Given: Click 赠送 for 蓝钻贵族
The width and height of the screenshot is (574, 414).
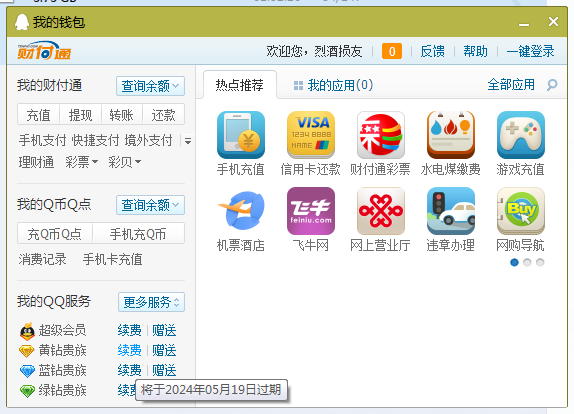Looking at the screenshot, I should 164,370.
